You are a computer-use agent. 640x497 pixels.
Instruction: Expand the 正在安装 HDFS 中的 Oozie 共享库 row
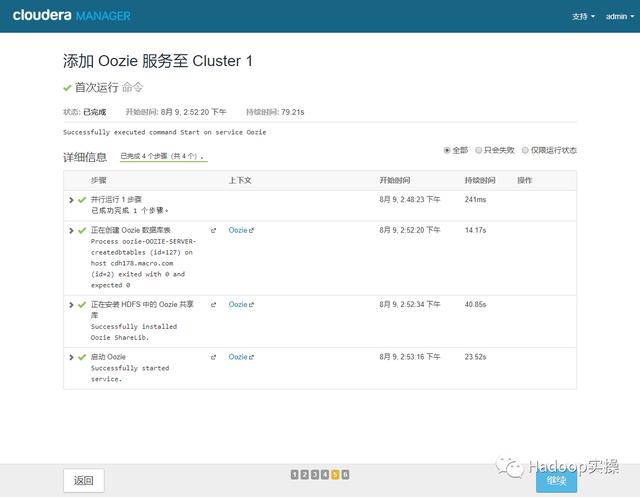tap(71, 305)
